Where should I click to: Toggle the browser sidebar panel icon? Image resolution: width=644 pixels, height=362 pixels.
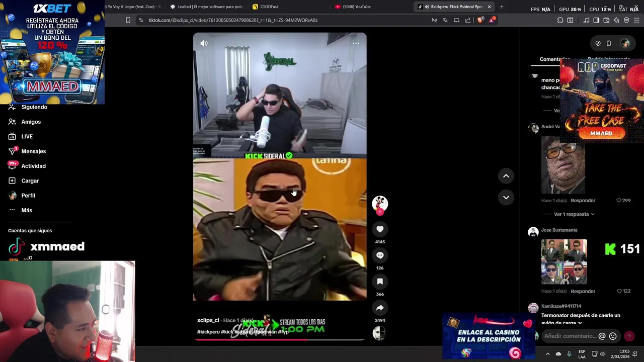596,20
